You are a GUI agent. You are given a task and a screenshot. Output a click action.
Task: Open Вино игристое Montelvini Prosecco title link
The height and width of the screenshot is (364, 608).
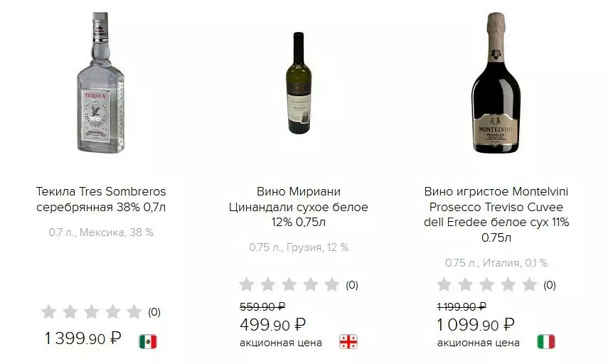[x=496, y=215]
